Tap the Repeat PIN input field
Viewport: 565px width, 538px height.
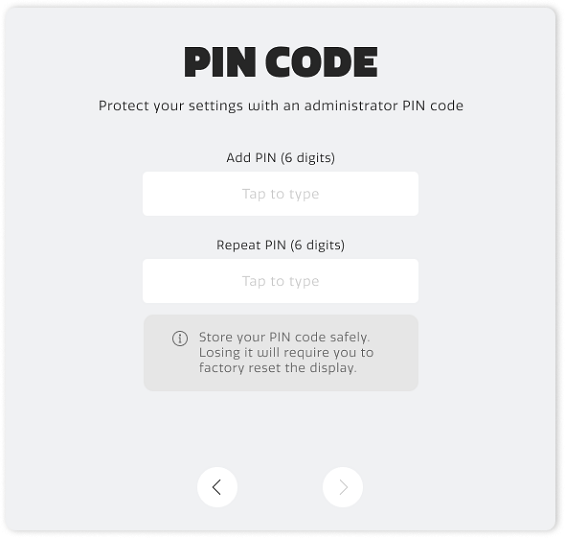coord(280,281)
